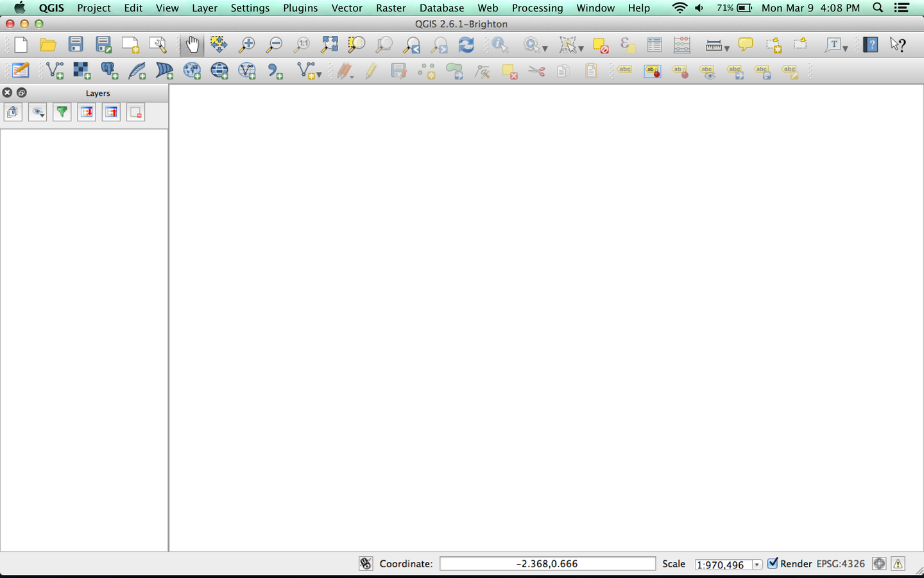Click the Map Tips icon
The width and height of the screenshot is (924, 578).
(x=746, y=45)
